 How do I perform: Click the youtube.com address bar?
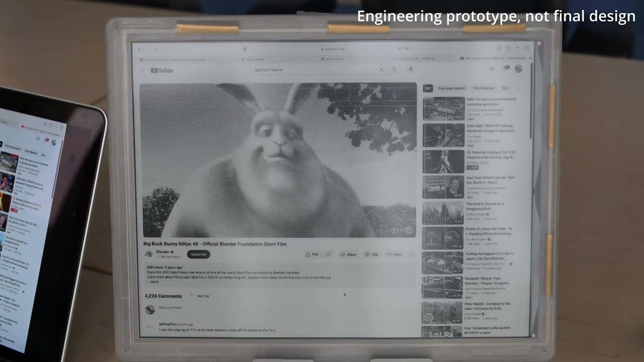tap(333, 49)
